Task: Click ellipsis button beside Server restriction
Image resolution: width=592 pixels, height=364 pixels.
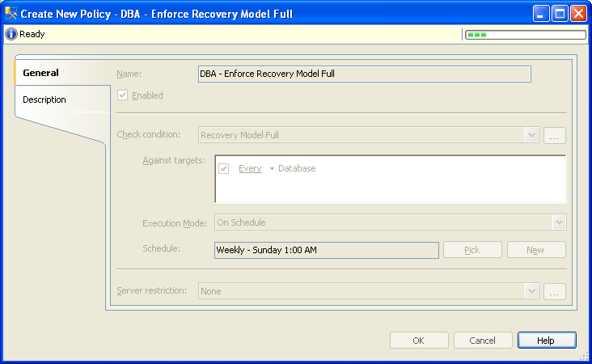Action: [554, 291]
